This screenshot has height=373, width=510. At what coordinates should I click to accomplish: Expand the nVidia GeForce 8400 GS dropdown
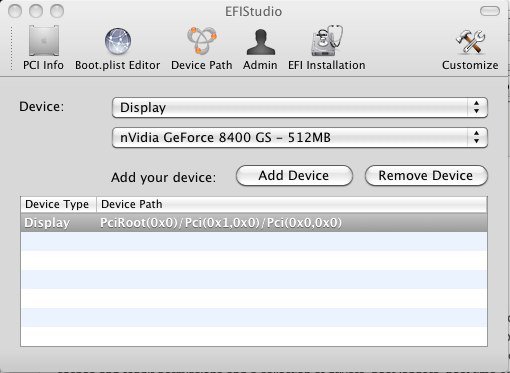tap(300, 137)
